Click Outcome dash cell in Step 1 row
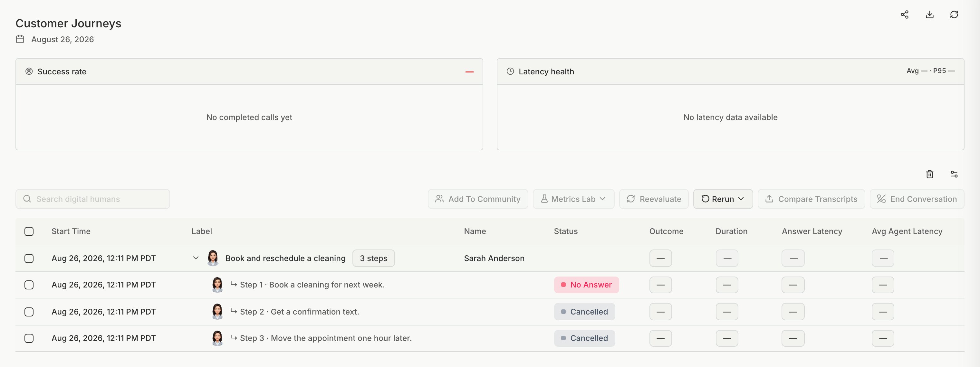The image size is (980, 367). tap(660, 285)
